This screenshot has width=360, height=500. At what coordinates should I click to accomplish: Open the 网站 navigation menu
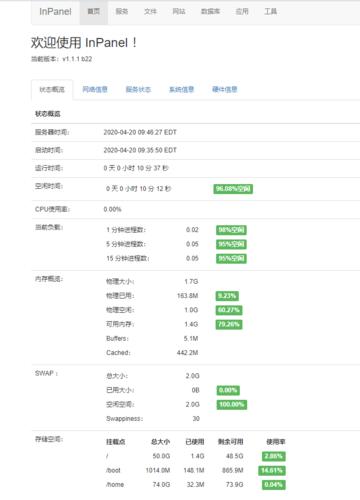(x=179, y=12)
